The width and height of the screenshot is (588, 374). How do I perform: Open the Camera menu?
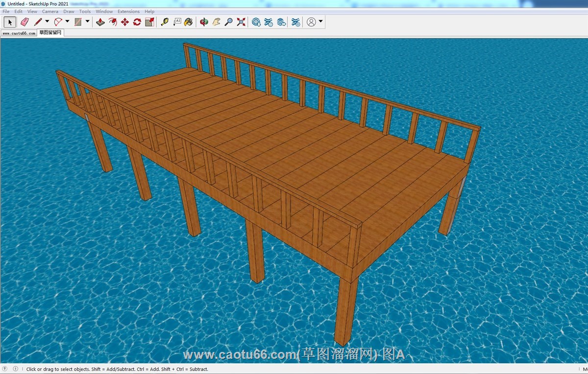coord(50,11)
